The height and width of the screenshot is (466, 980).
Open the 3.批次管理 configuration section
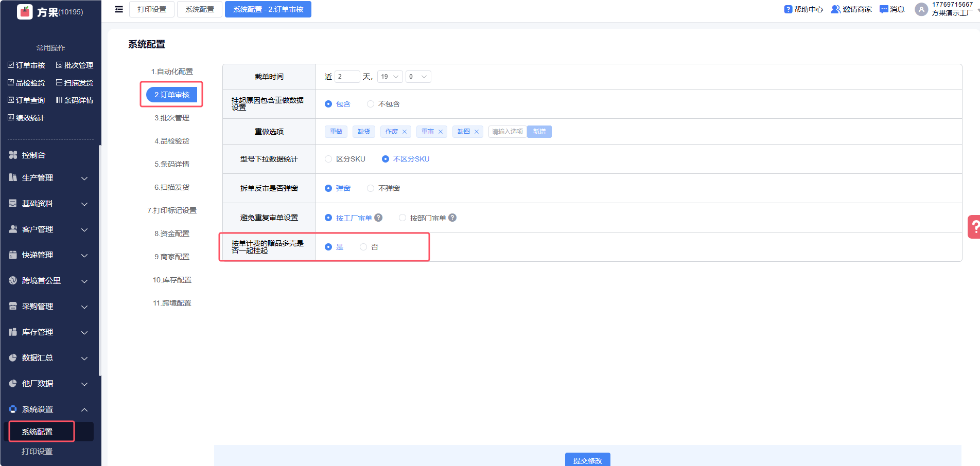coord(172,118)
